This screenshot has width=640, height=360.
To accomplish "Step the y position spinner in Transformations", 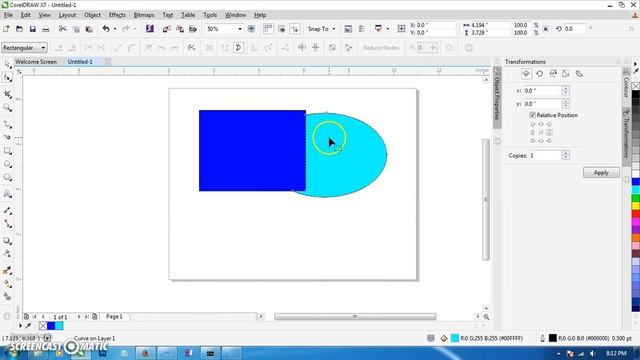I will click(565, 104).
